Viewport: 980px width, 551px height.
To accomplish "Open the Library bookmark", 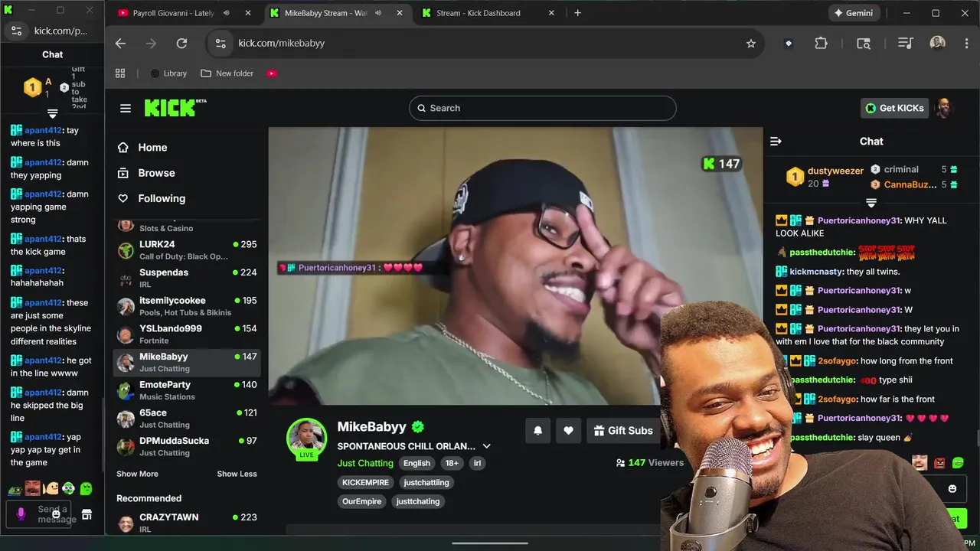I will (x=168, y=73).
